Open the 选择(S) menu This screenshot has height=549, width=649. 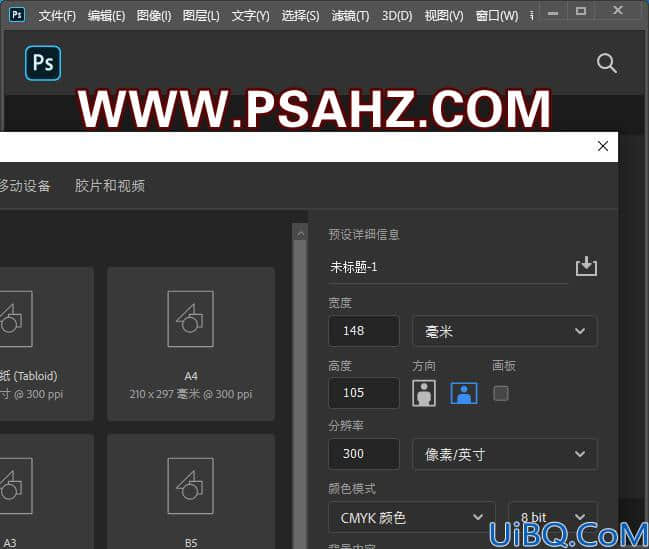click(x=300, y=16)
